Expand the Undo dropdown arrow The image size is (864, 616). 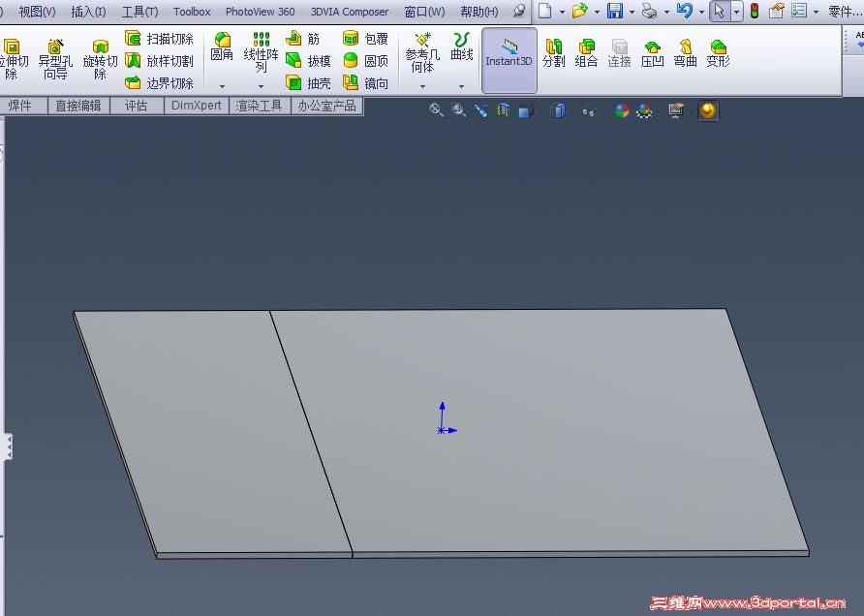(x=701, y=12)
